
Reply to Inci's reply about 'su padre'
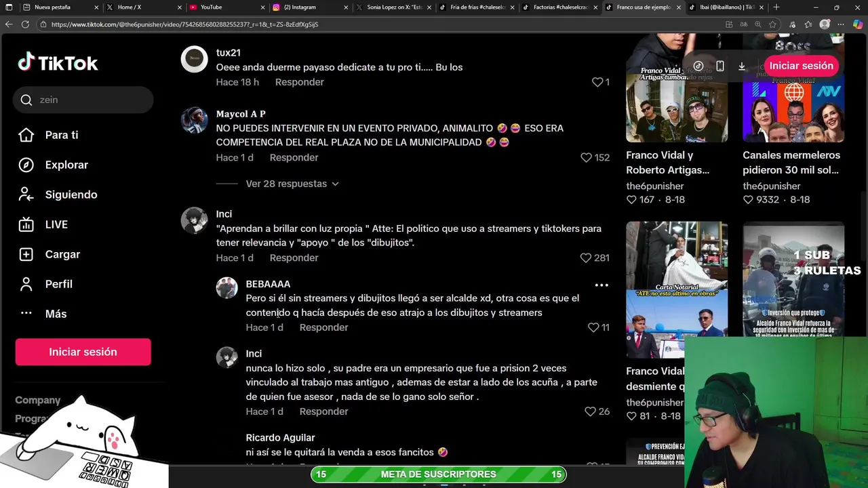[x=323, y=411]
